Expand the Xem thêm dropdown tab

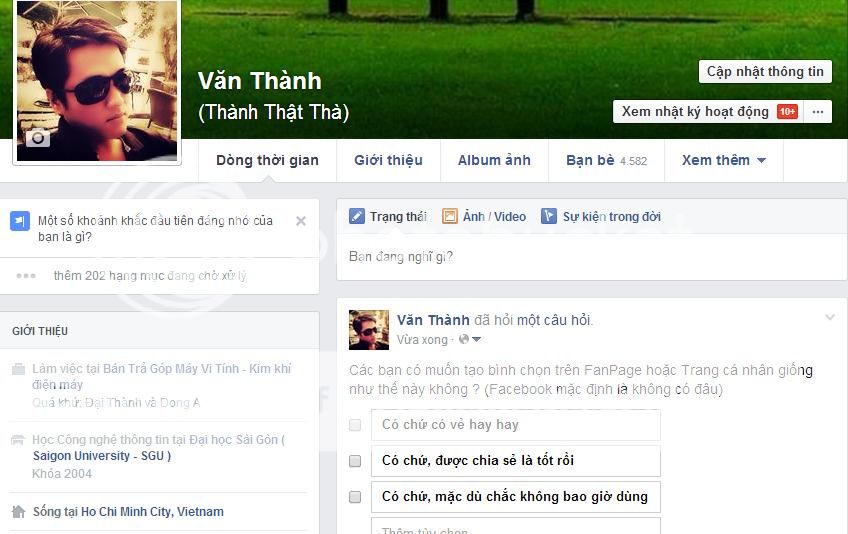coord(724,160)
